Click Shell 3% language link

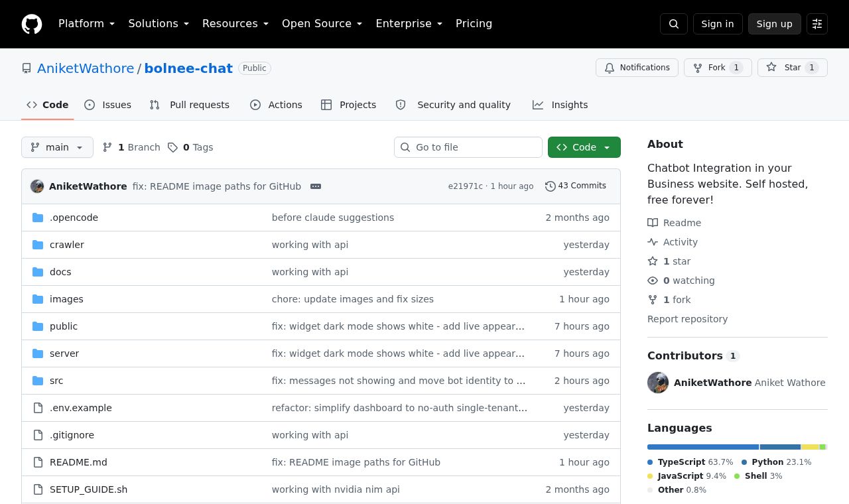[758, 476]
